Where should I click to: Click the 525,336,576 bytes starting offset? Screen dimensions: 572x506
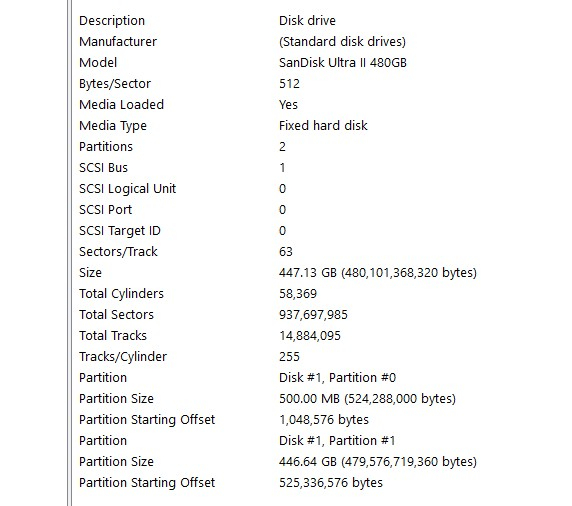point(331,483)
